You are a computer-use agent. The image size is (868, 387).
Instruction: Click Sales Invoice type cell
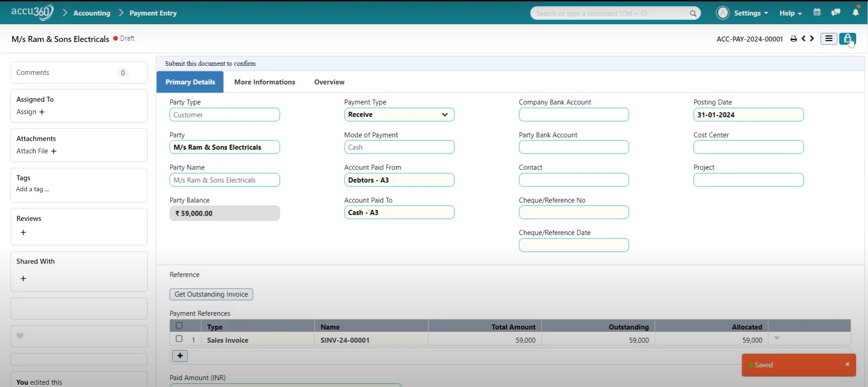257,339
